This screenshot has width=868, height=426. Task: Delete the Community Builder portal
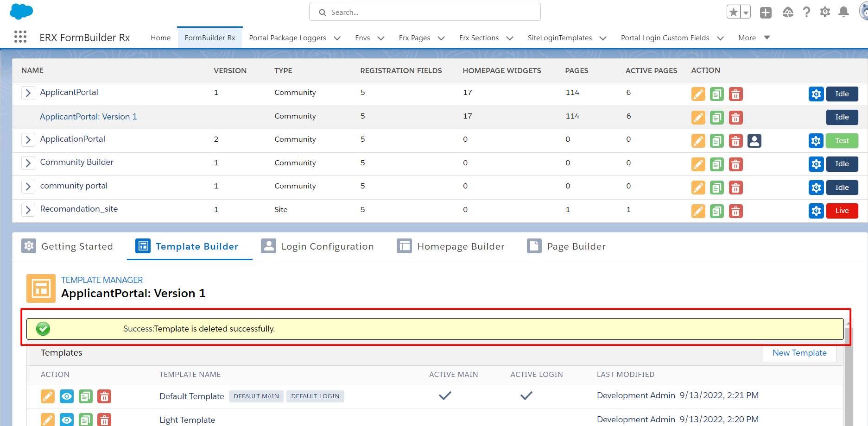[735, 164]
